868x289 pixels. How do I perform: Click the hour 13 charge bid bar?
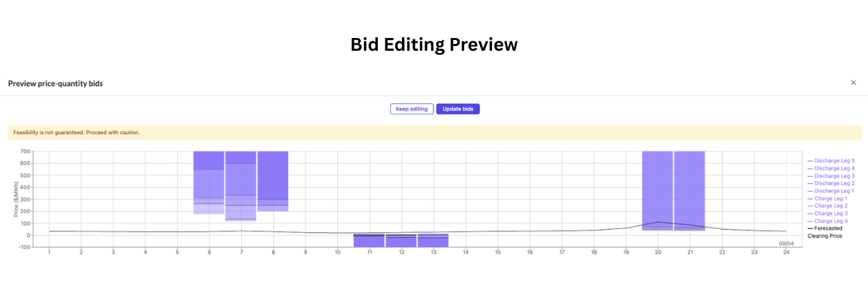[433, 240]
